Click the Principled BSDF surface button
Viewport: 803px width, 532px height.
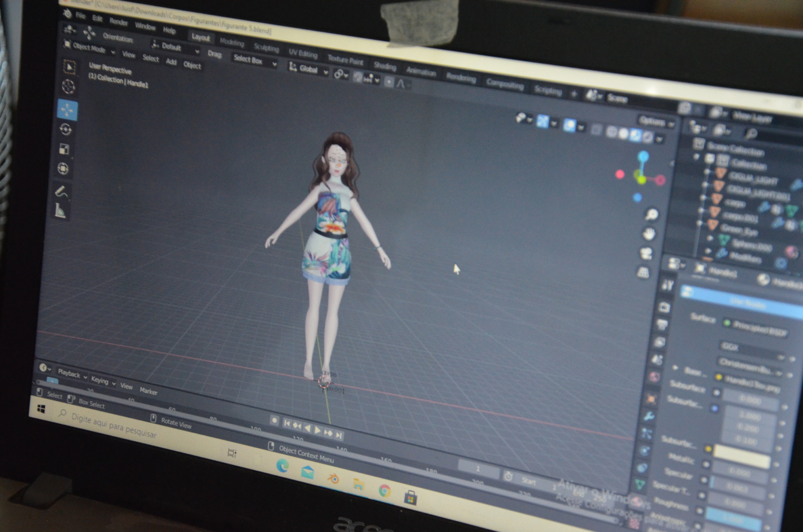756,327
